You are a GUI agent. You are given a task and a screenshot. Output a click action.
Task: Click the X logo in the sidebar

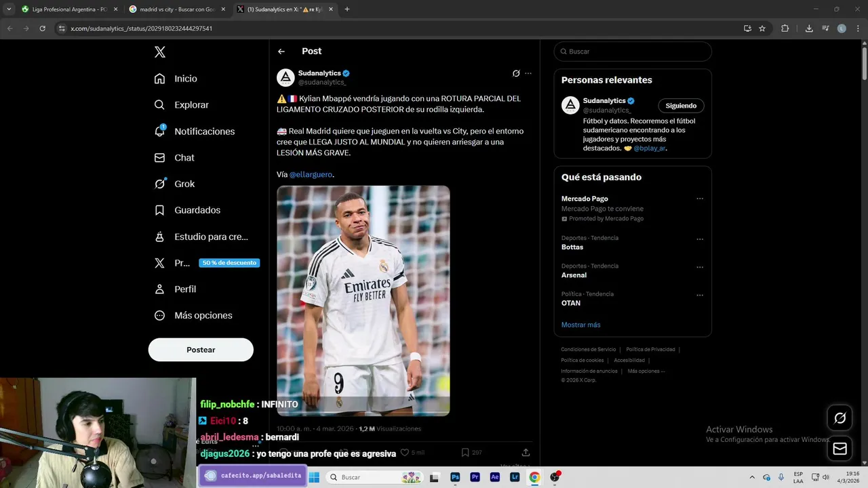pos(159,52)
